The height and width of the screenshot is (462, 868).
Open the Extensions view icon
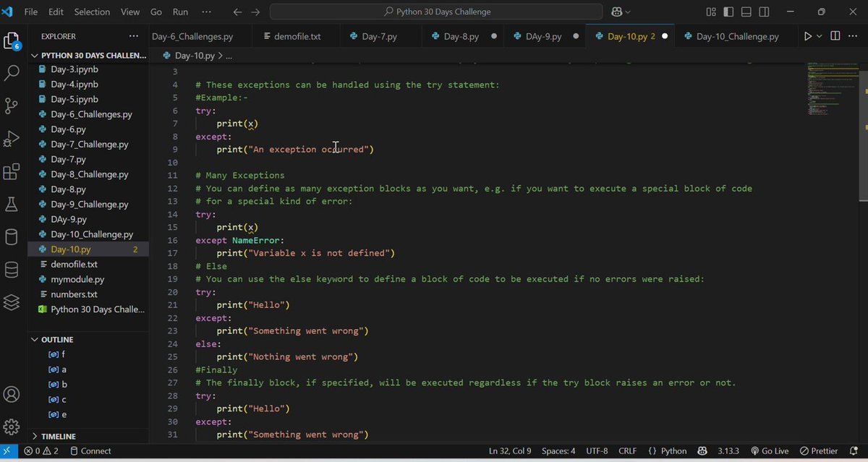12,172
